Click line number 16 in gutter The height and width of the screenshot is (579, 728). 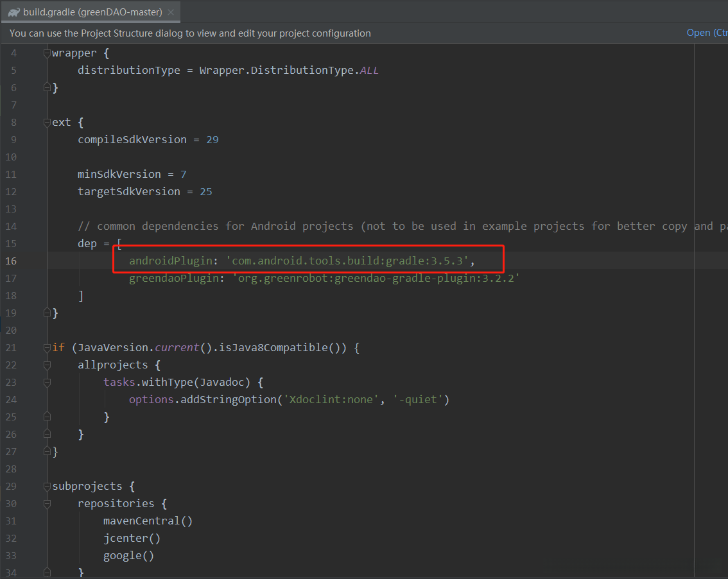[11, 261]
